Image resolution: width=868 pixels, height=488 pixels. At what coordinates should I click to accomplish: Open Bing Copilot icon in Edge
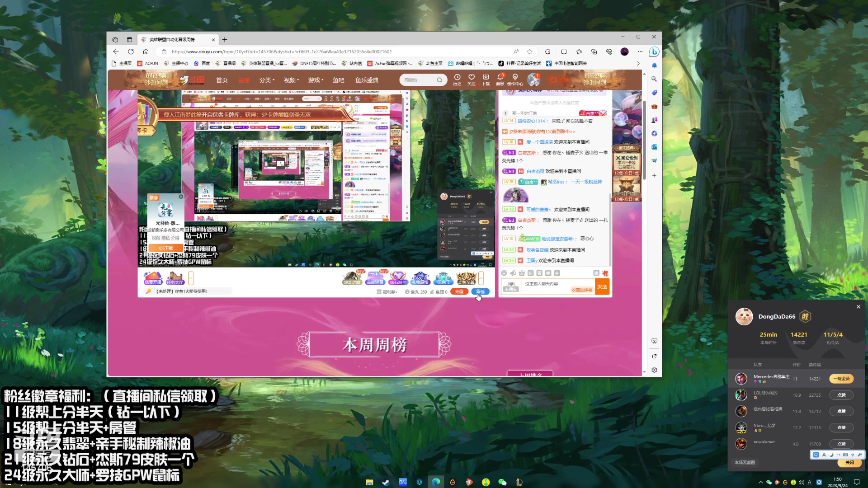[654, 52]
